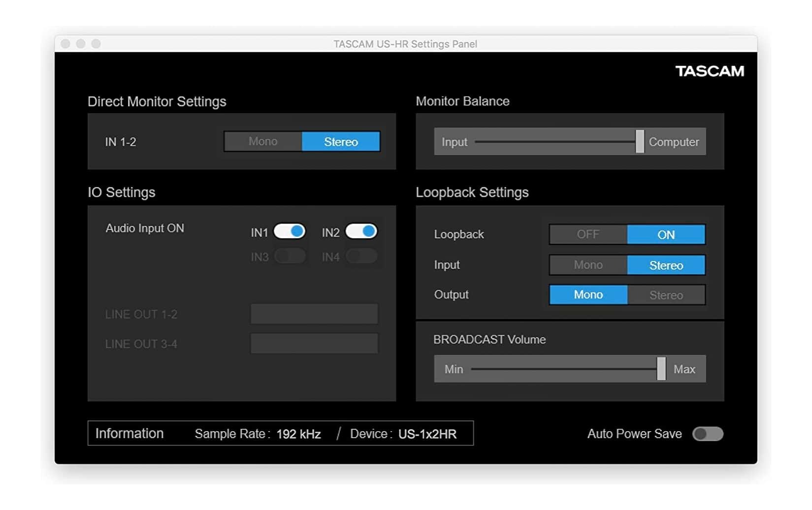Turn Loopback ON

coord(666,235)
